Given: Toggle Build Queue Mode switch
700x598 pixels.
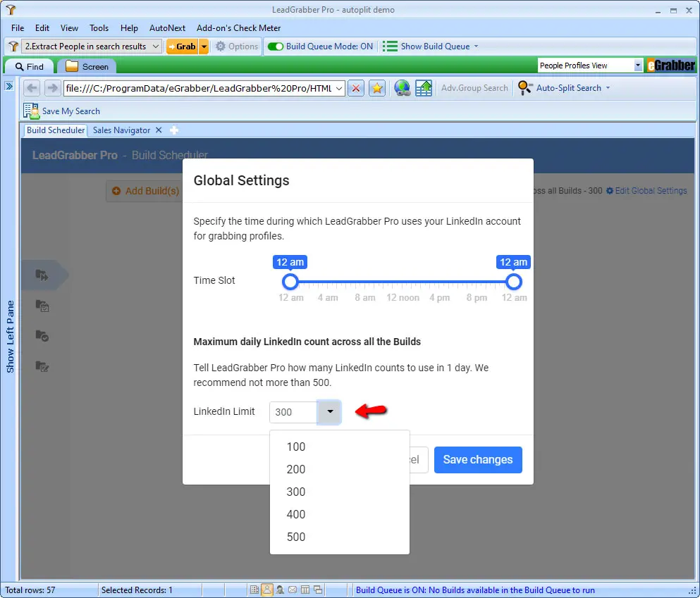Looking at the screenshot, I should [276, 46].
